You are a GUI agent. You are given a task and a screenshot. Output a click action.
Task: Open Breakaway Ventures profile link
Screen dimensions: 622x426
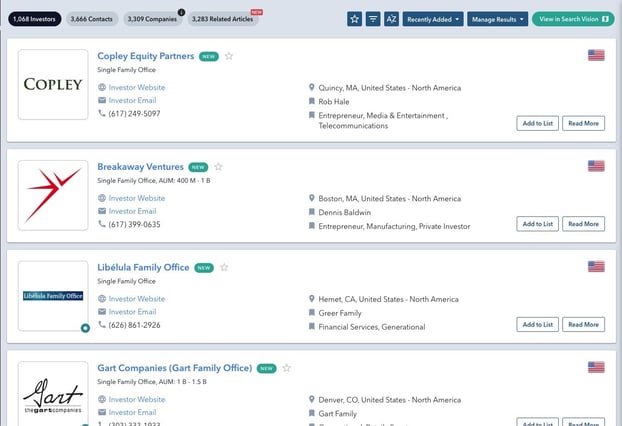coord(140,167)
